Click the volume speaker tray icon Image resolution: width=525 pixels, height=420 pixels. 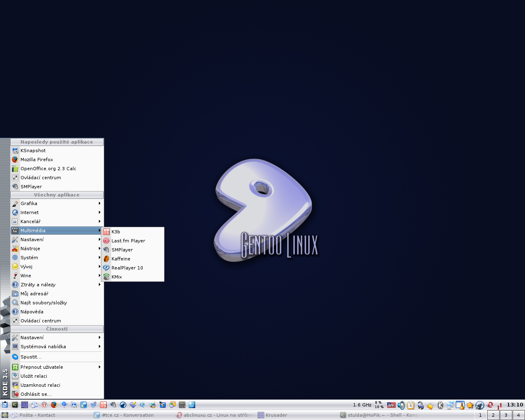(401, 405)
